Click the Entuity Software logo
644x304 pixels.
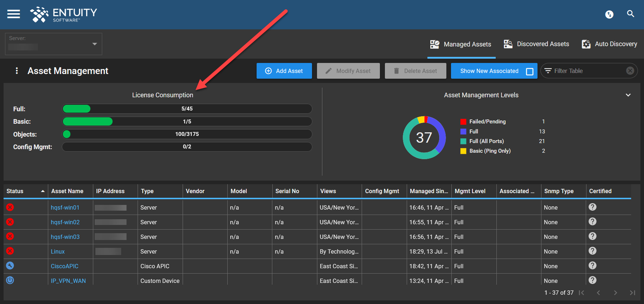64,15
